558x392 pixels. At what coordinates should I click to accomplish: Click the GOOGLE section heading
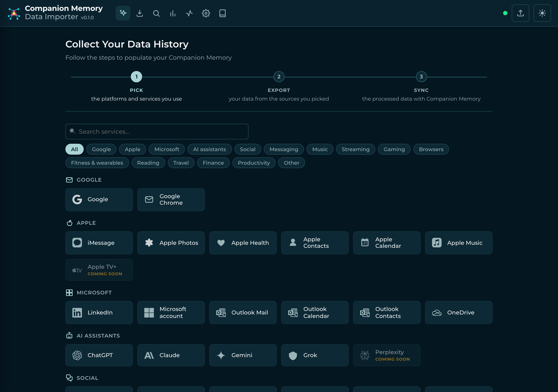(89, 180)
